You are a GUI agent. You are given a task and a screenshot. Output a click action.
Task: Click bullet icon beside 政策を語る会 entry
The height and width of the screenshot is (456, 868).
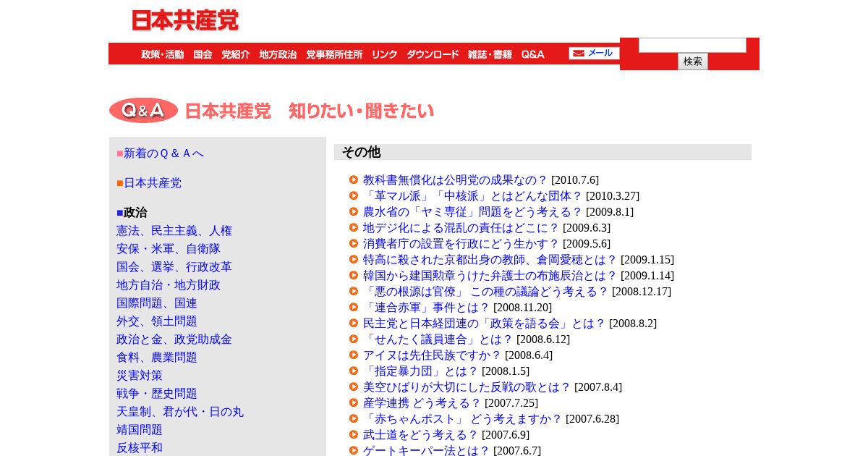354,323
